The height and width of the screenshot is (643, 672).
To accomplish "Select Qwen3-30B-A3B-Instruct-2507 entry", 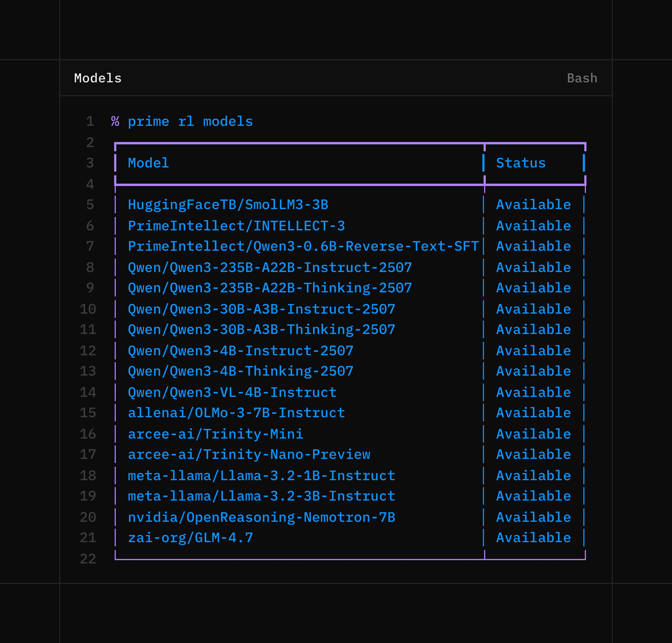I will click(261, 309).
